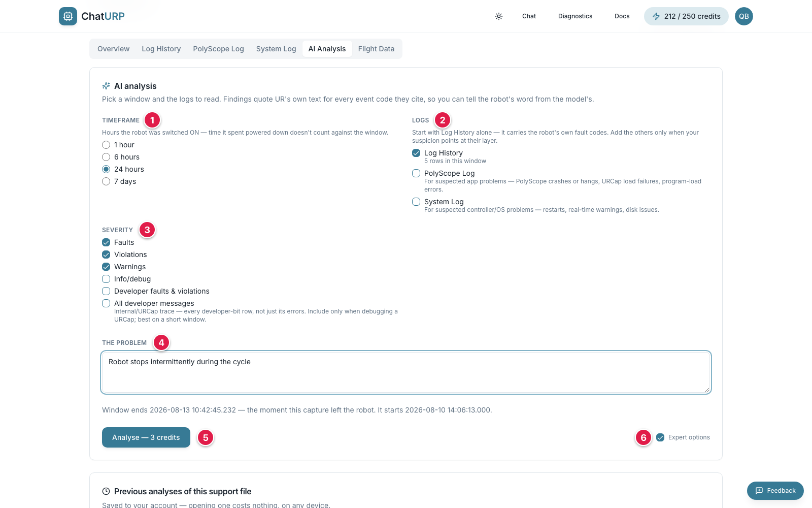Uncheck the Faults severity checkbox
812x508 pixels.
coord(106,242)
